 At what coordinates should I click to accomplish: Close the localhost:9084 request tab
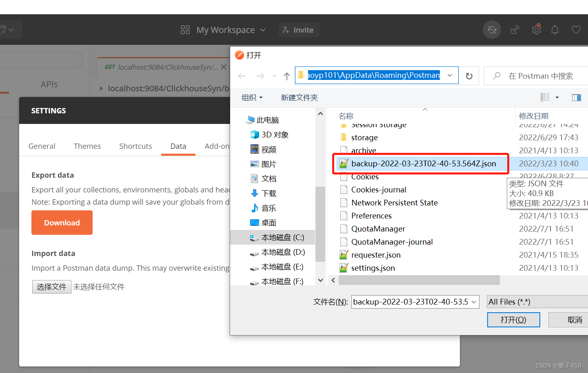pyautogui.click(x=224, y=67)
